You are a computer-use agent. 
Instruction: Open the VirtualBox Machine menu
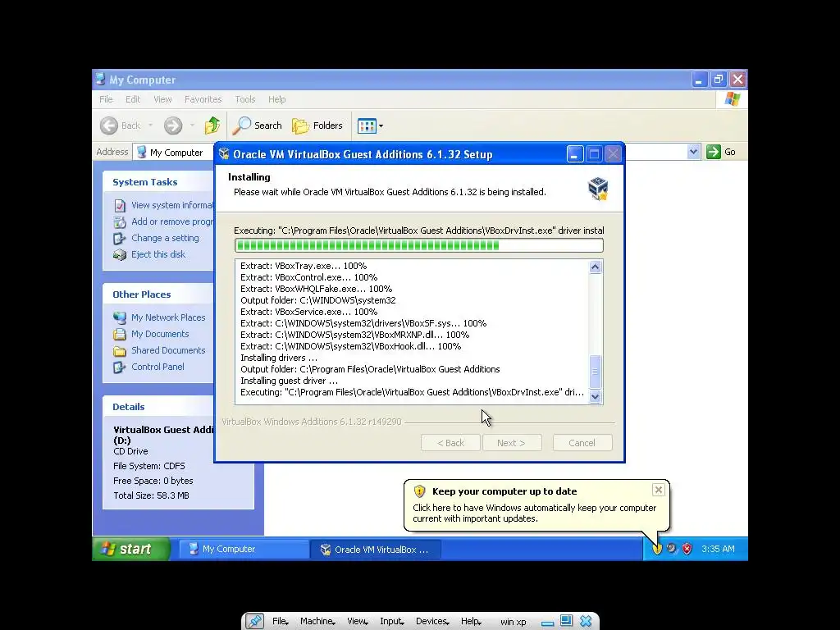point(317,622)
